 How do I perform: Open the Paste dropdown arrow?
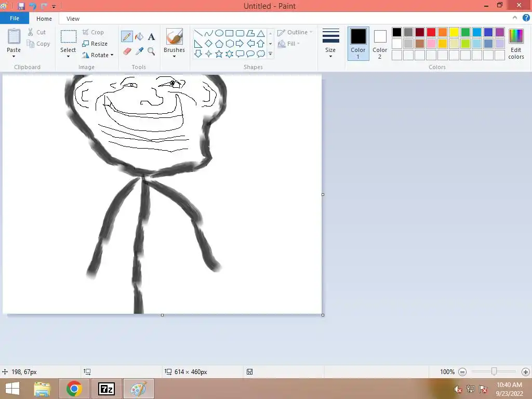14,57
